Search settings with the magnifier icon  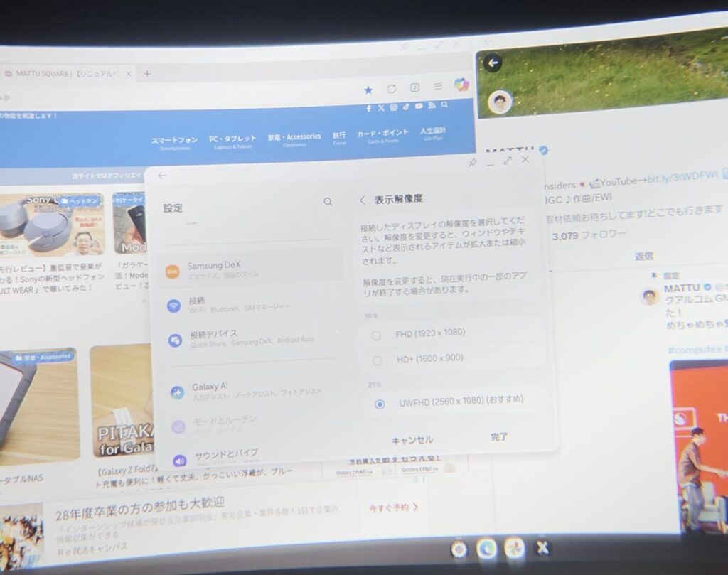pos(328,201)
